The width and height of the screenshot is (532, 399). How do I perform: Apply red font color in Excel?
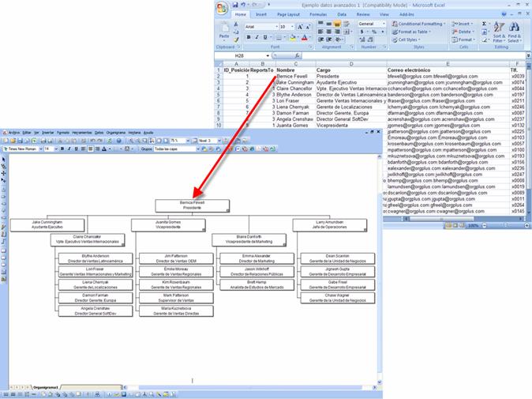point(305,37)
